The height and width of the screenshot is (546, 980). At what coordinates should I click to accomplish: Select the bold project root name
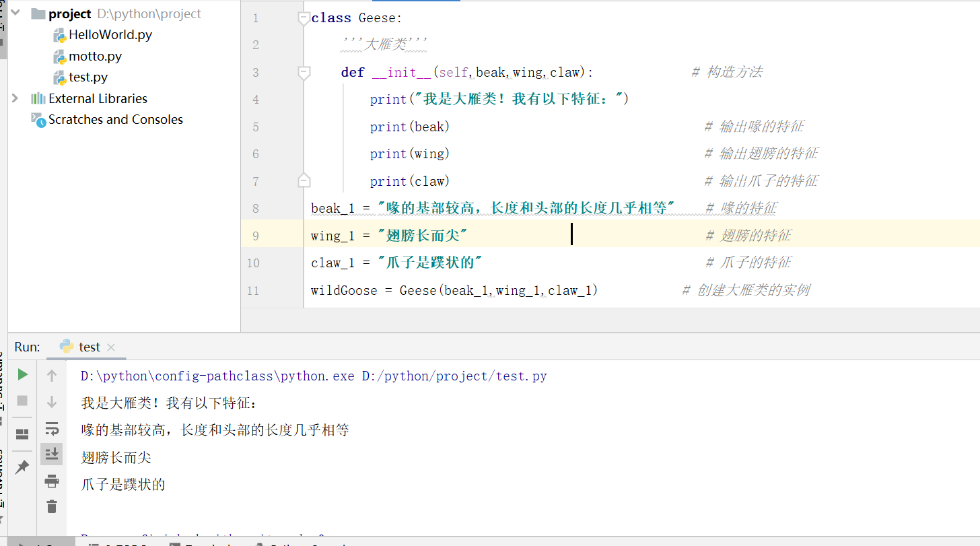coord(70,13)
